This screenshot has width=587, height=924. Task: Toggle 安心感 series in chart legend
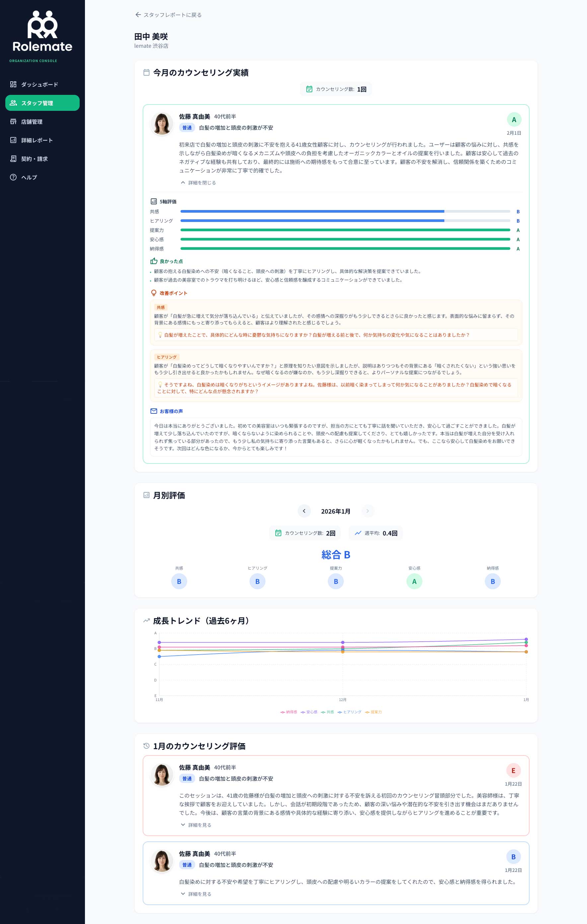coord(309,712)
